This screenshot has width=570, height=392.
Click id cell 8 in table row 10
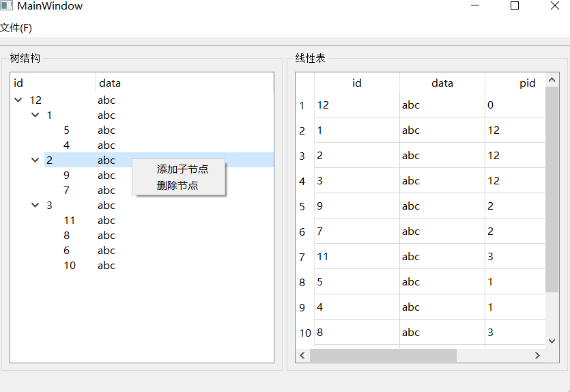coord(357,333)
